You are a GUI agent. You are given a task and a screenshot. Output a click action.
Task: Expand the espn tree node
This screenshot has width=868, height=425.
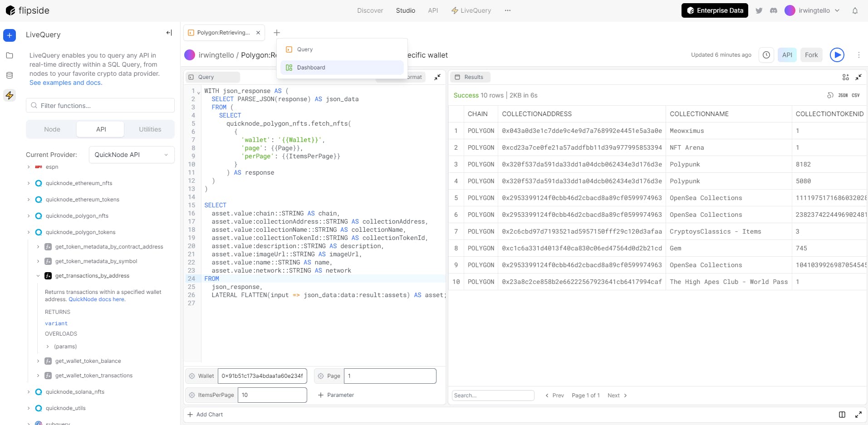click(x=29, y=167)
